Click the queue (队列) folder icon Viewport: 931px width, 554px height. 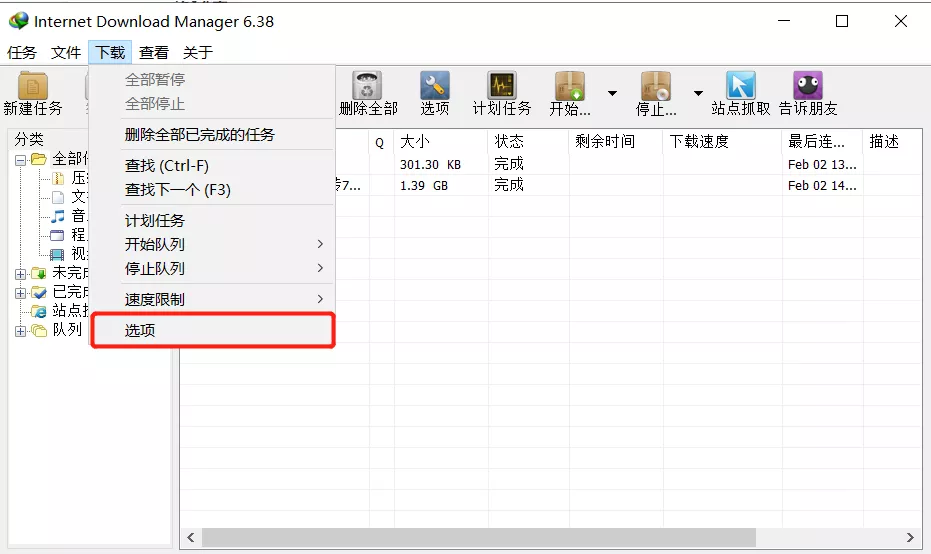[x=39, y=330]
